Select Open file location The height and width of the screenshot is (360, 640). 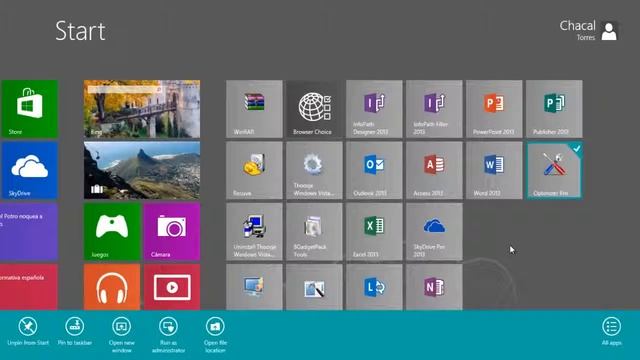click(215, 335)
